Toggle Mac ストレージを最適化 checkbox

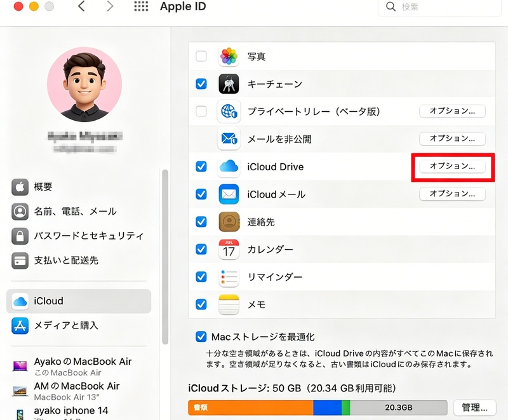pyautogui.click(x=201, y=337)
